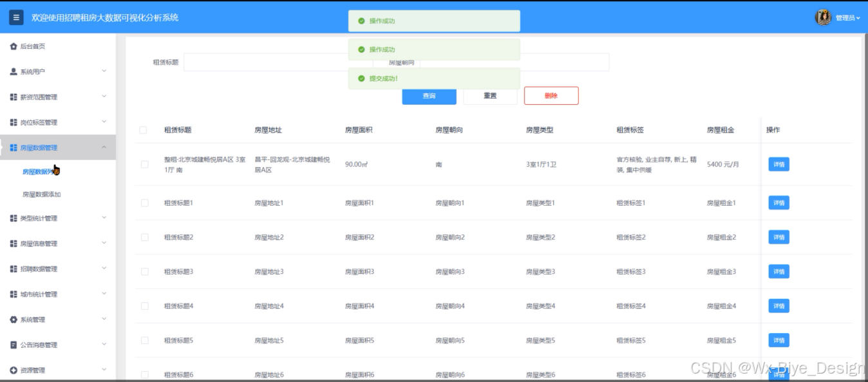The width and height of the screenshot is (868, 382).
Task: Click the 重置 button
Action: [x=490, y=96]
